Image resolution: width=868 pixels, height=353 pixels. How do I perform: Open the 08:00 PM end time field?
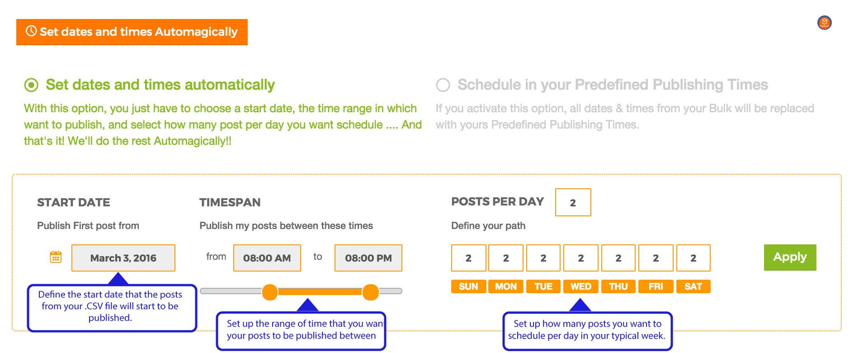point(368,258)
